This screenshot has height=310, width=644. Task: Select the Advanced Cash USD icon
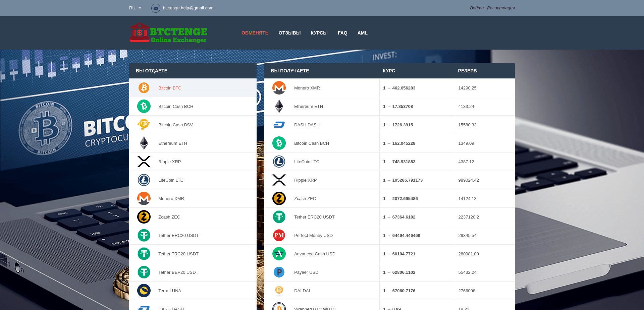(279, 254)
